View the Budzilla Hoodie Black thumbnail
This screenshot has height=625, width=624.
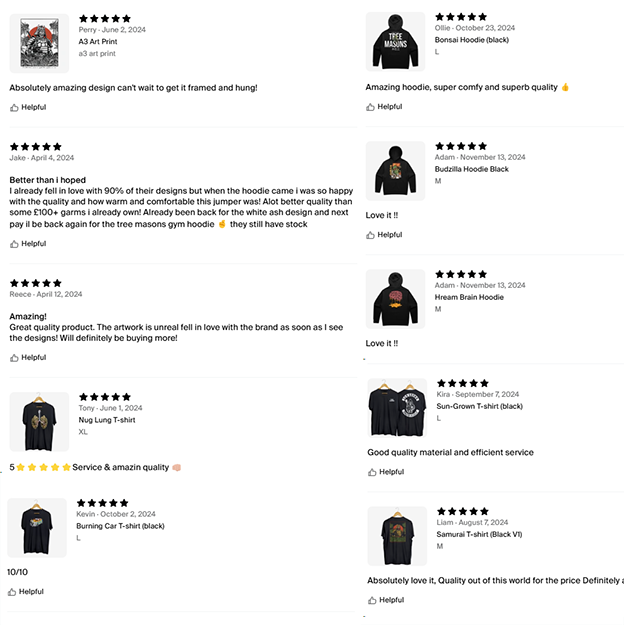396,170
